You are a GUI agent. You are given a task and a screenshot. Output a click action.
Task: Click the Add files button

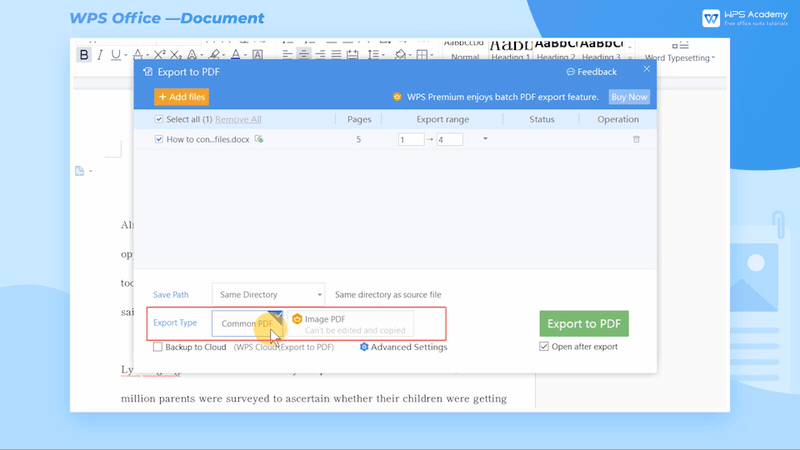tap(182, 97)
